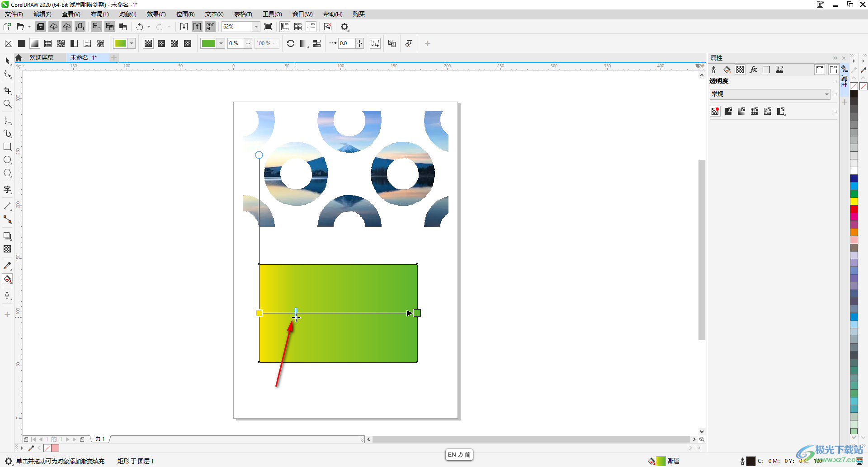Viewport: 868px width, 467px height.
Task: Select the Uniform fill type
Action: click(22, 43)
